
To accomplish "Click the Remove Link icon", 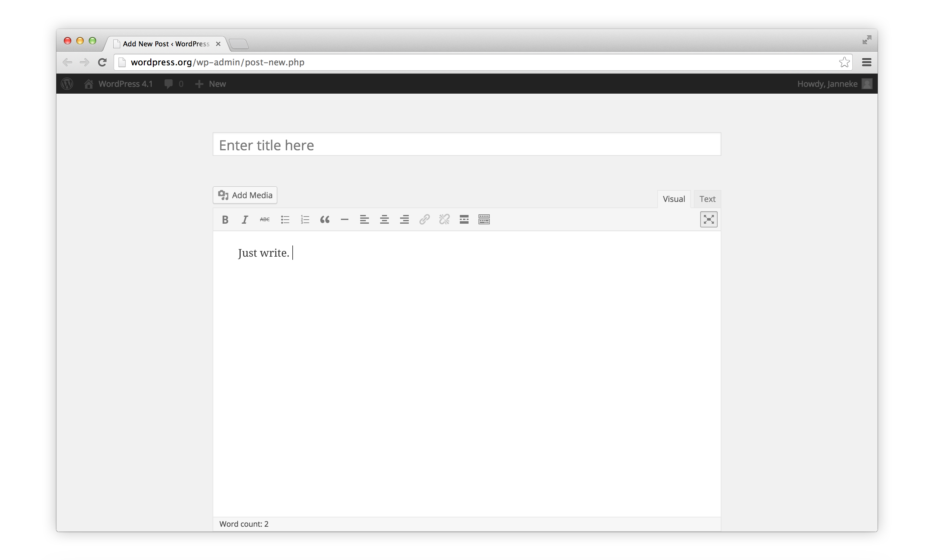I will pyautogui.click(x=444, y=219).
